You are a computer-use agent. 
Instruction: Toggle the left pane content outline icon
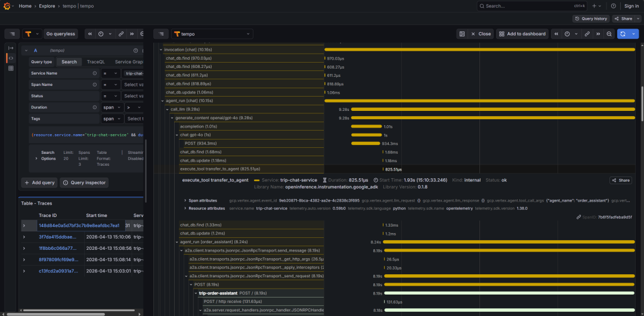click(x=13, y=34)
